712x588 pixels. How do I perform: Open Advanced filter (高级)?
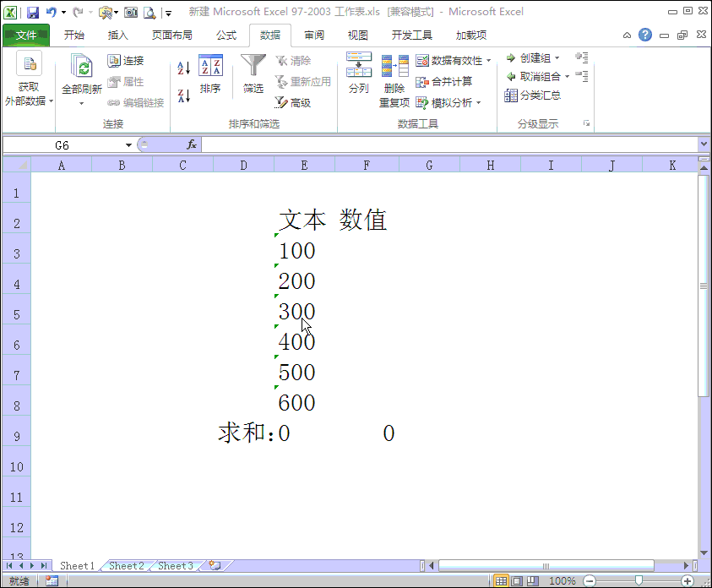(x=293, y=102)
